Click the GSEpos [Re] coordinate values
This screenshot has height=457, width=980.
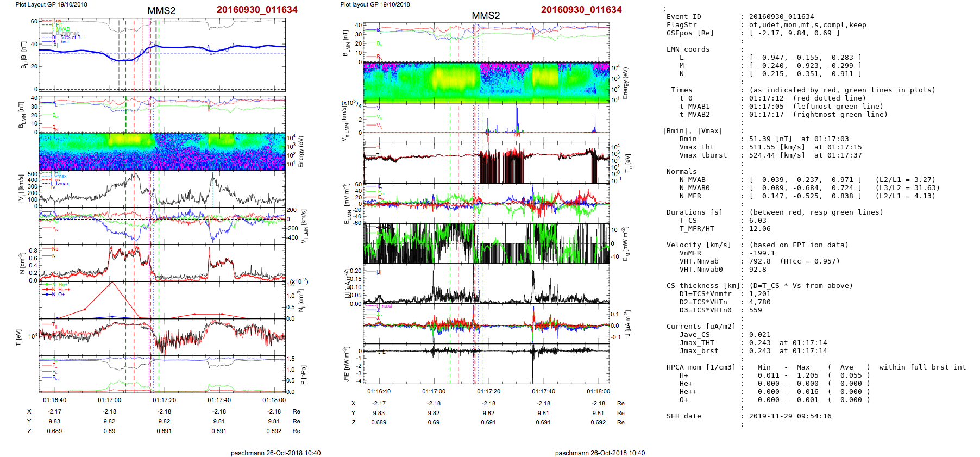pos(794,33)
